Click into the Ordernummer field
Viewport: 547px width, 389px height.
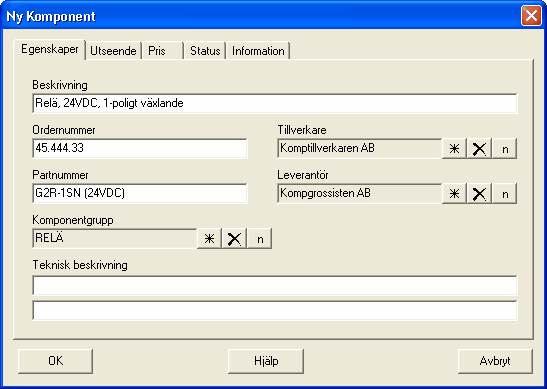pos(140,148)
